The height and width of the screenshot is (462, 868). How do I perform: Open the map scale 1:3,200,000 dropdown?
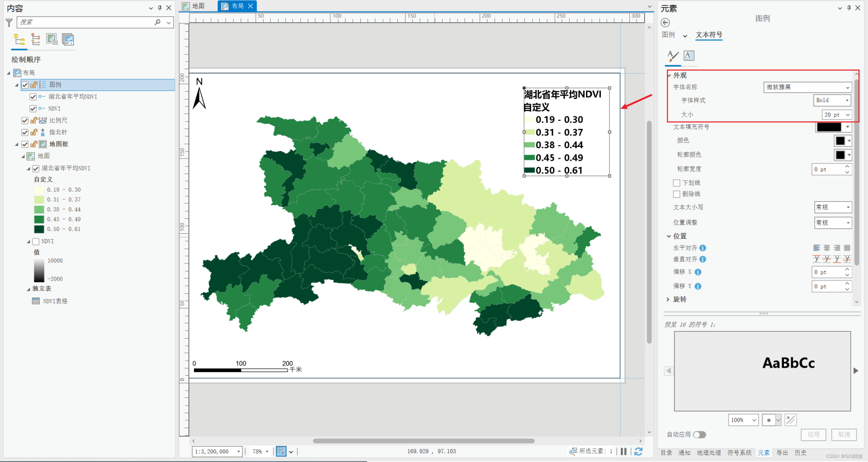[x=217, y=452]
